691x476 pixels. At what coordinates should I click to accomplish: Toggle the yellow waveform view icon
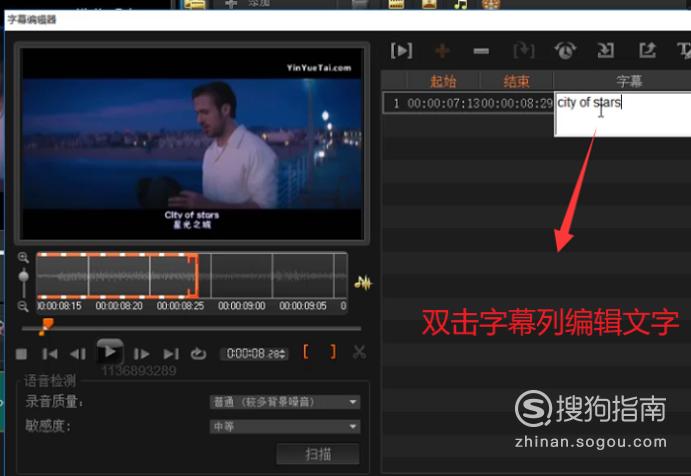pos(363,283)
